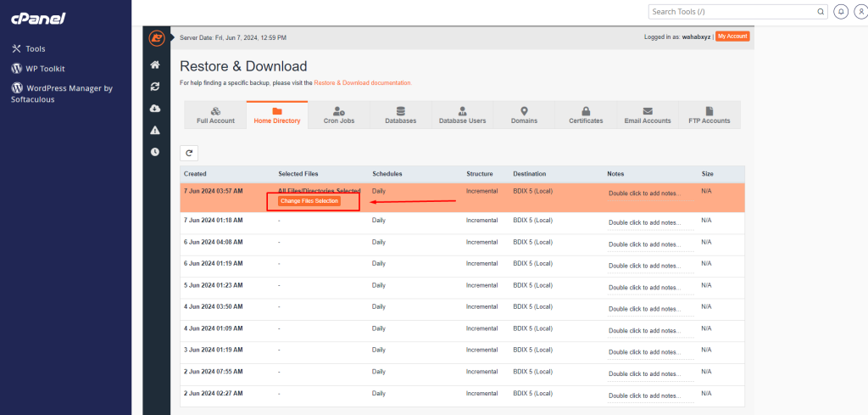Open Tools in the cPanel sidebar

[35, 49]
